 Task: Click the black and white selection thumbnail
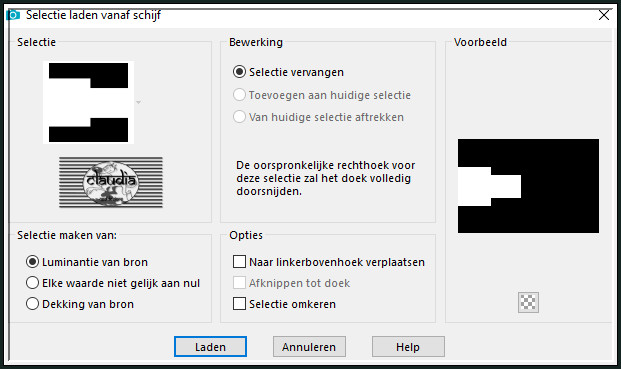click(88, 102)
